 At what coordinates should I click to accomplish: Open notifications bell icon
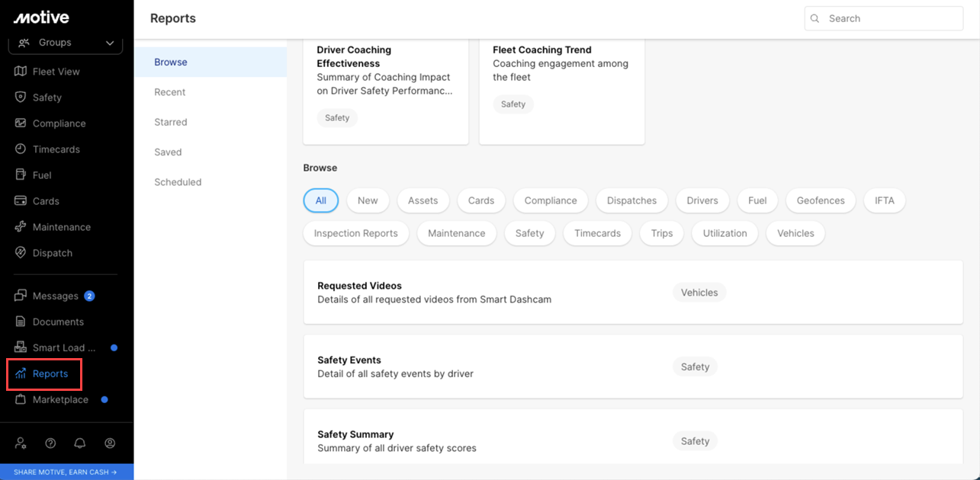pyautogui.click(x=79, y=443)
